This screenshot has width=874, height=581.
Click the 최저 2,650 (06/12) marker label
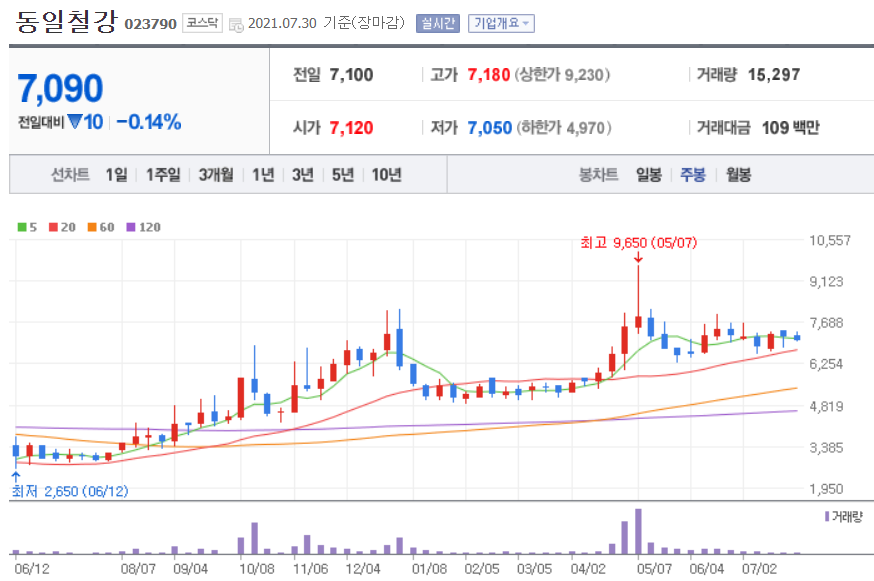pyautogui.click(x=70, y=491)
